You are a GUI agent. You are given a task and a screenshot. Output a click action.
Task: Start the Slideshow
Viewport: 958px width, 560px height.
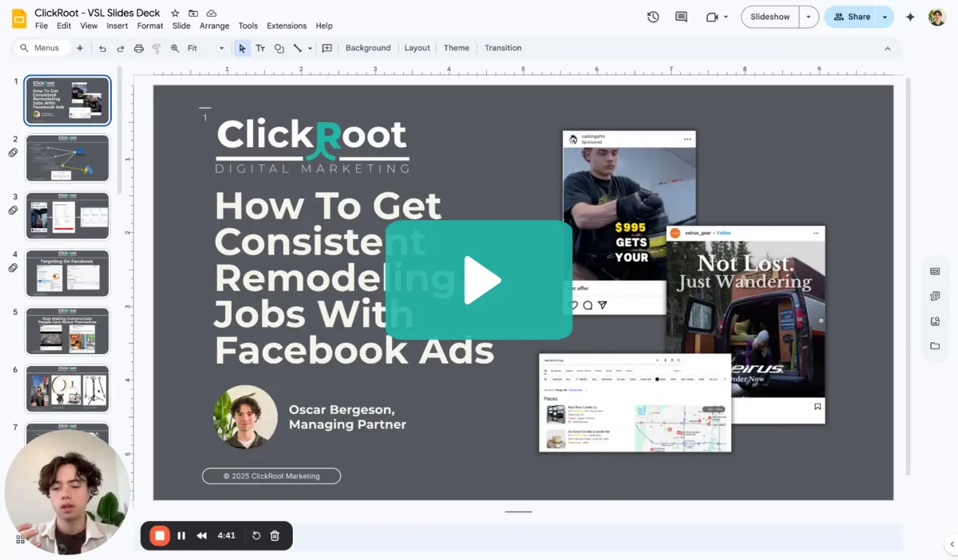[x=770, y=17]
